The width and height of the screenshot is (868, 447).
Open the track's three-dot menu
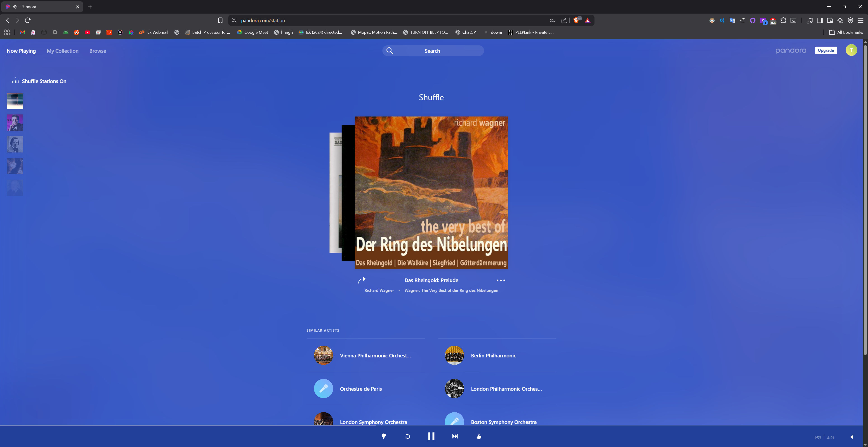point(500,280)
